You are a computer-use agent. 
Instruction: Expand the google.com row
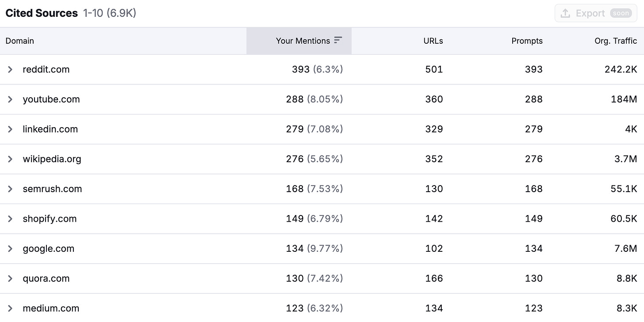10,249
